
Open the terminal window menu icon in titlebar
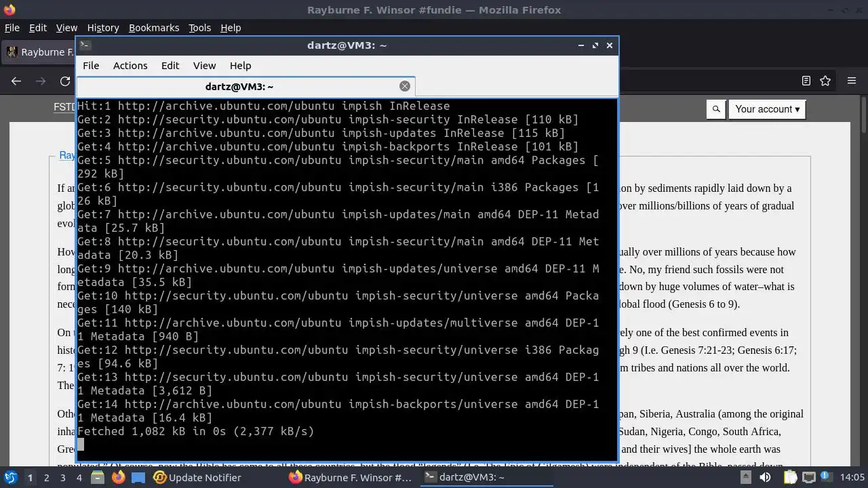[85, 45]
